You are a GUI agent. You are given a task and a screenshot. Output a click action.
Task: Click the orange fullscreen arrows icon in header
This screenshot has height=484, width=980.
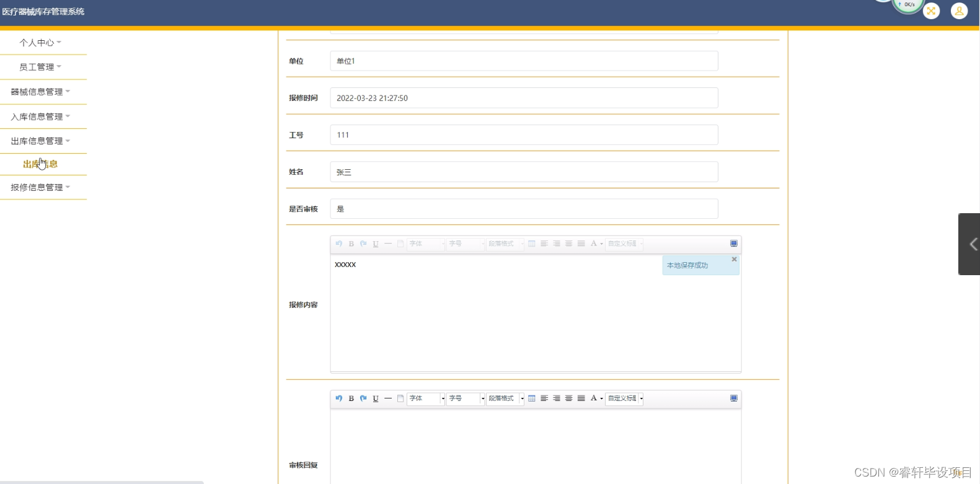pos(931,11)
